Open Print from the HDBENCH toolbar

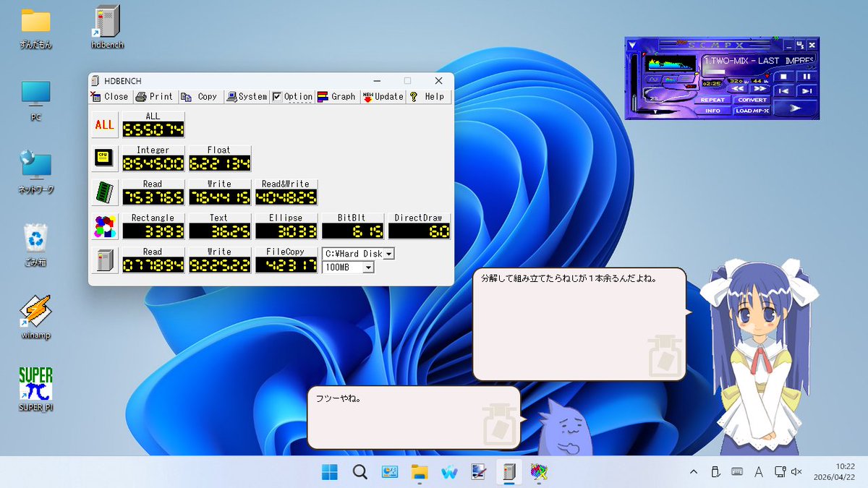click(154, 96)
